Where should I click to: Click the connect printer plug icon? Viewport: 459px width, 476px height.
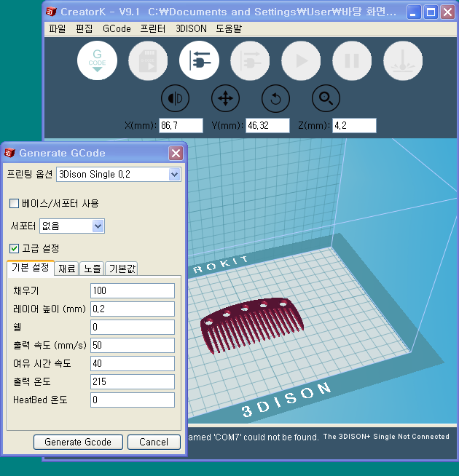pos(199,60)
